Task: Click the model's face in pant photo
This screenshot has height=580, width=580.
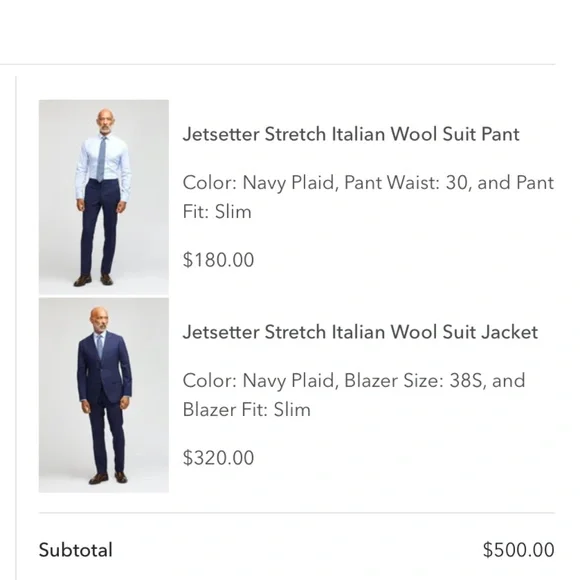Action: (x=105, y=122)
